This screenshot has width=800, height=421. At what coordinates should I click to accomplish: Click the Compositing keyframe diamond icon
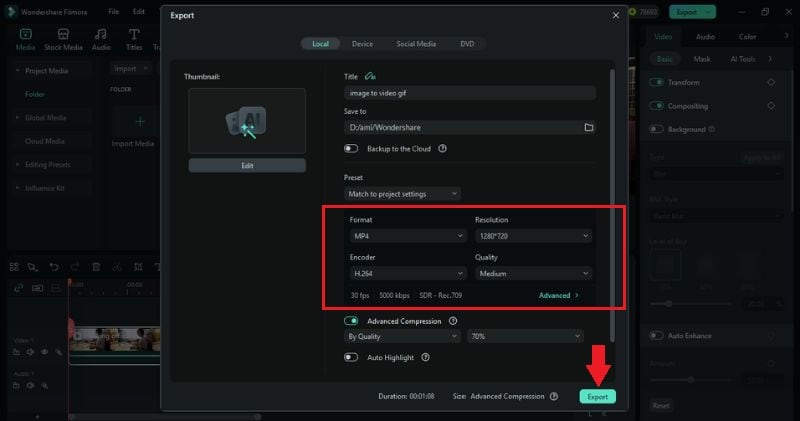click(771, 106)
